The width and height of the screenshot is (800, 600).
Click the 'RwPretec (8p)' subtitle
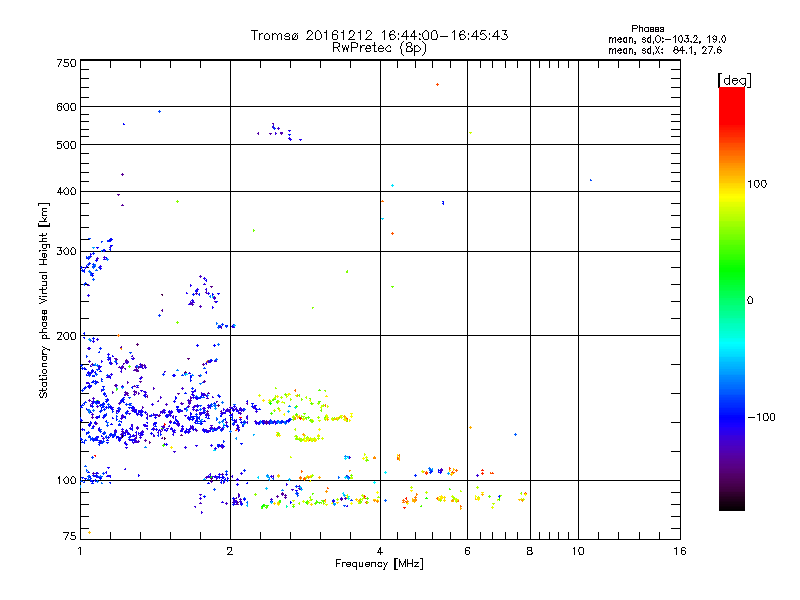coord(379,48)
